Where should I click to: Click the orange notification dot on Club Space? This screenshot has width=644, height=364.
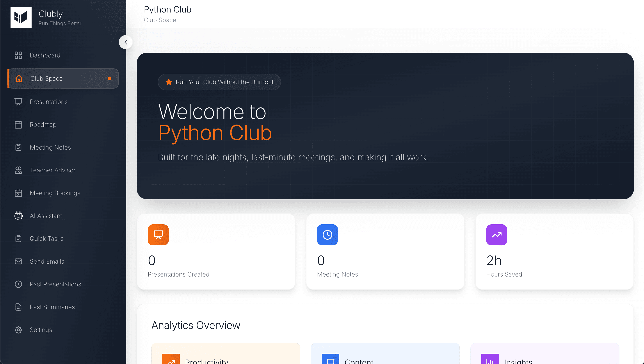point(110,78)
